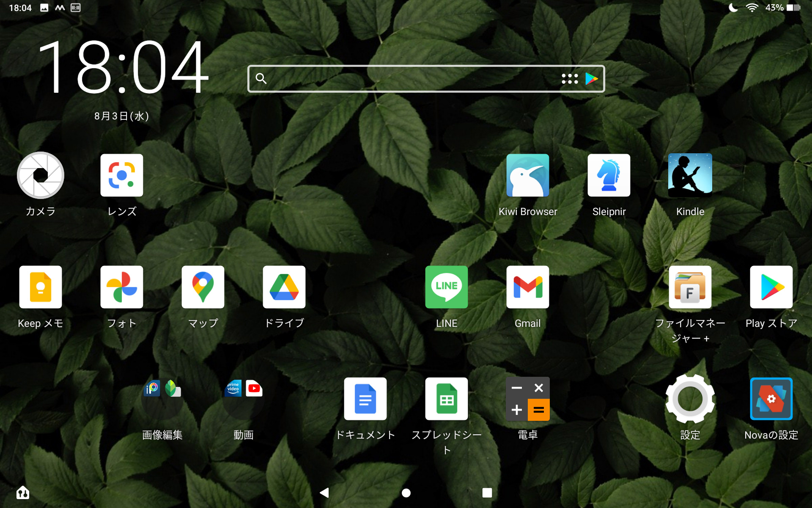Screen dimensions: 812x508
Task: Expand the 動画 video folder
Action: click(244, 399)
